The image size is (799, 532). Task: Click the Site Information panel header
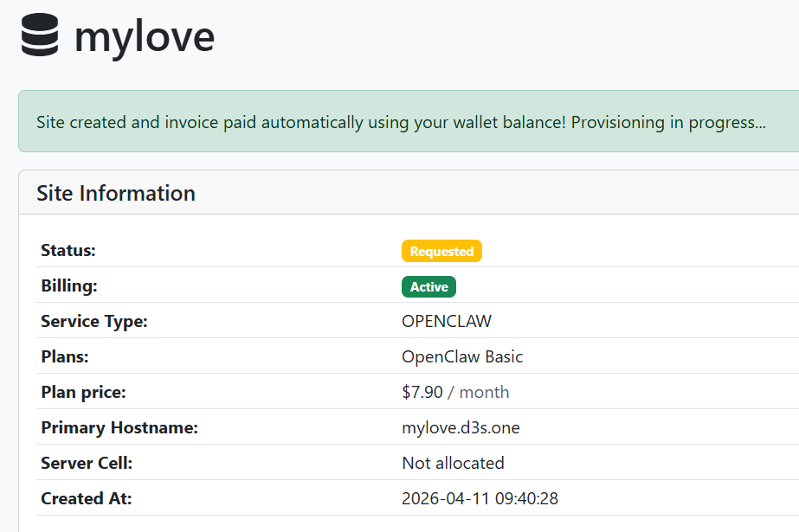coord(116,193)
